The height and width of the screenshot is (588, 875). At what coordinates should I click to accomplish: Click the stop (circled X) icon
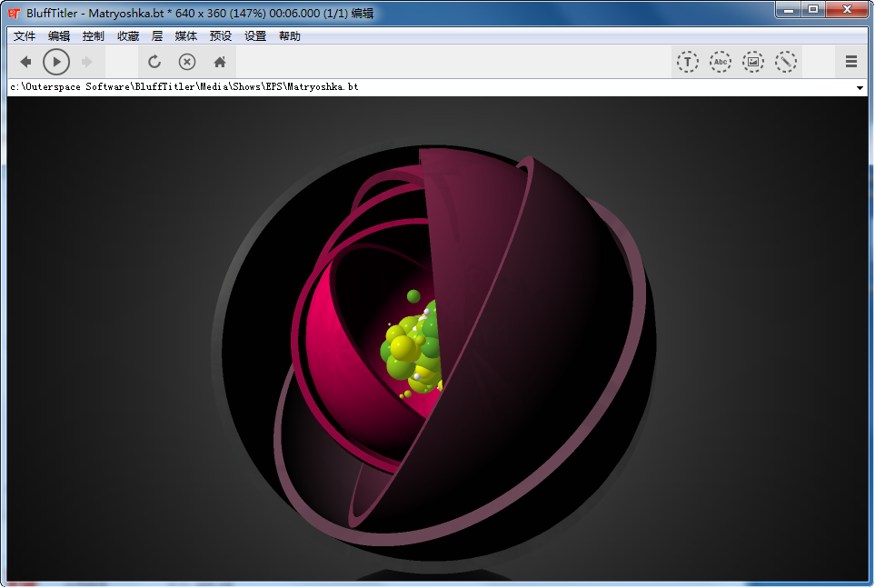coord(187,62)
